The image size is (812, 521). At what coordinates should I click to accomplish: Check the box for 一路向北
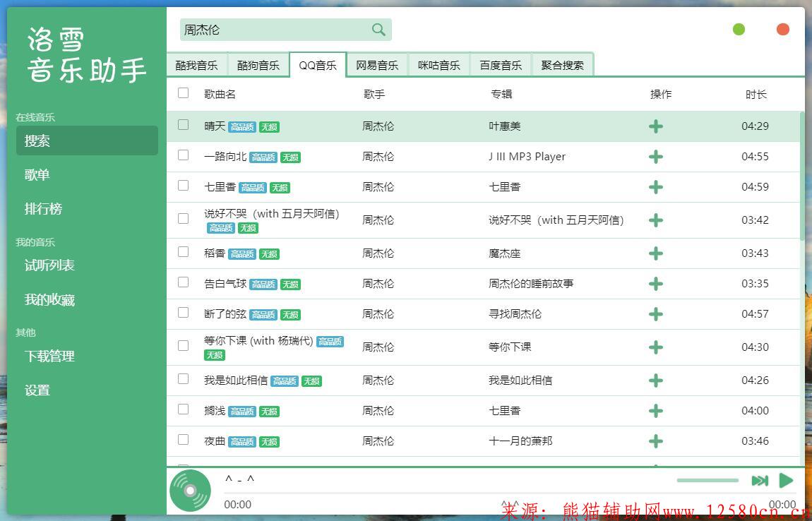[184, 155]
